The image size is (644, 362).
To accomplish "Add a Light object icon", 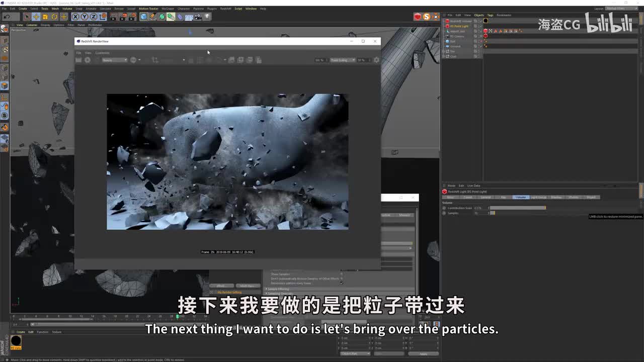I will click(x=207, y=17).
